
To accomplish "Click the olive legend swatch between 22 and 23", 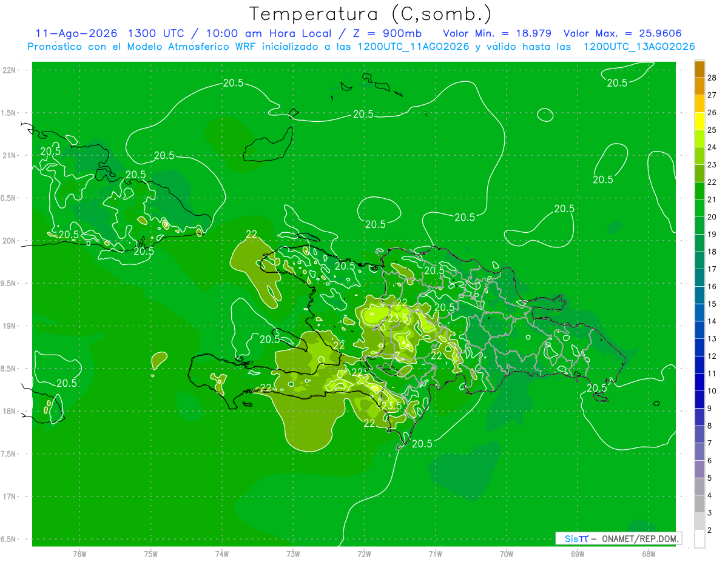I will click(x=699, y=173).
